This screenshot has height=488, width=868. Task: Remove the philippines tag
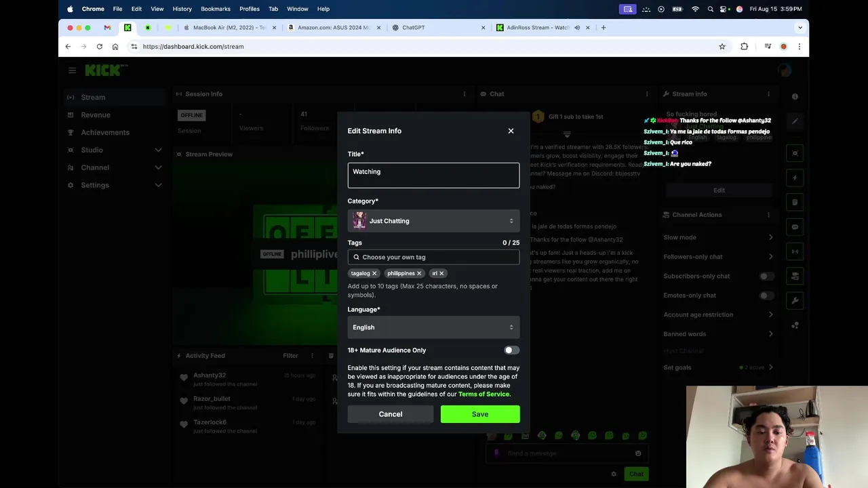(x=419, y=273)
